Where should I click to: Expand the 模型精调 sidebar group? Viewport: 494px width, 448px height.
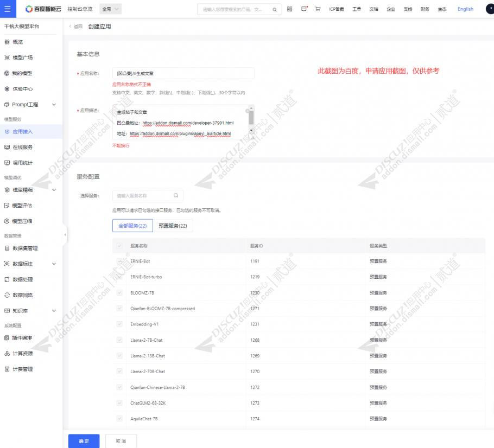(54, 190)
